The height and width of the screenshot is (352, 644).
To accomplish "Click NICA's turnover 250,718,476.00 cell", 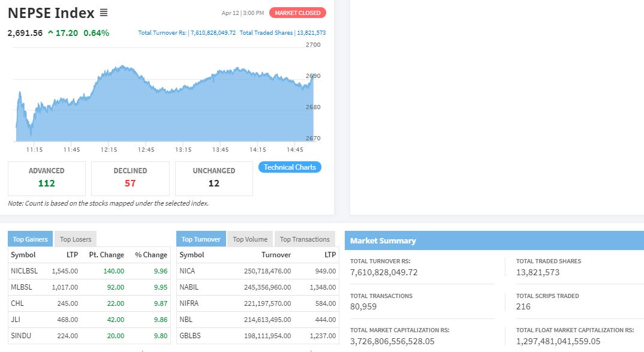I will pyautogui.click(x=267, y=271).
